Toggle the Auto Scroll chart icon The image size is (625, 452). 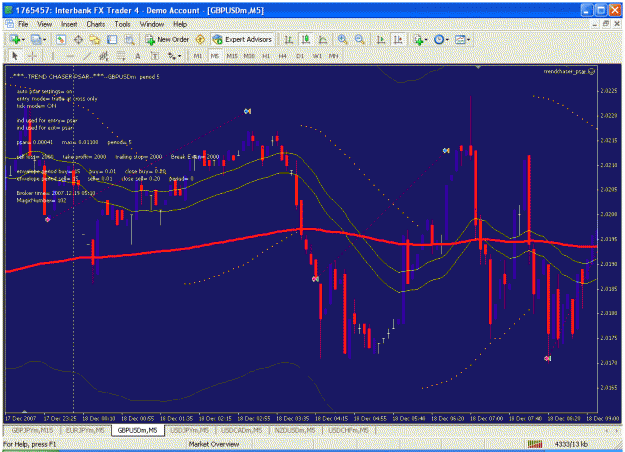pos(381,39)
